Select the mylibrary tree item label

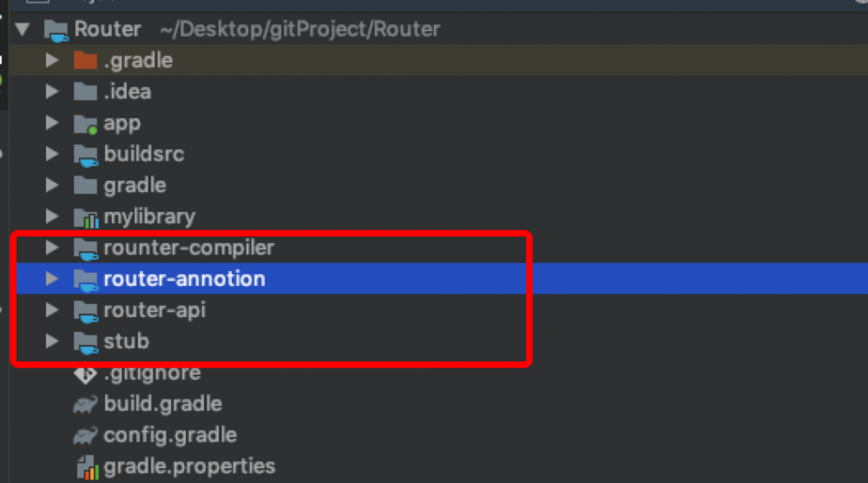pyautogui.click(x=149, y=216)
